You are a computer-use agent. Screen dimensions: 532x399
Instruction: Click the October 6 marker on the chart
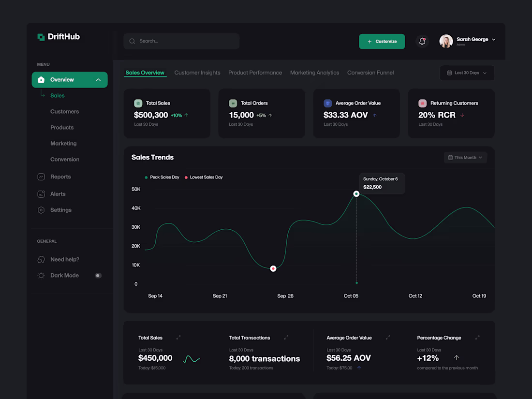point(356,193)
